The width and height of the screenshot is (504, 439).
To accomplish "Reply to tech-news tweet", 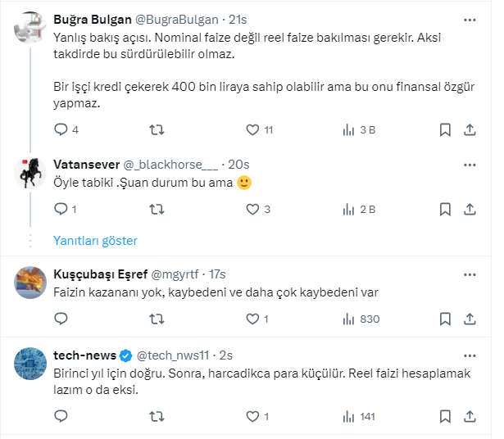I will (61, 417).
